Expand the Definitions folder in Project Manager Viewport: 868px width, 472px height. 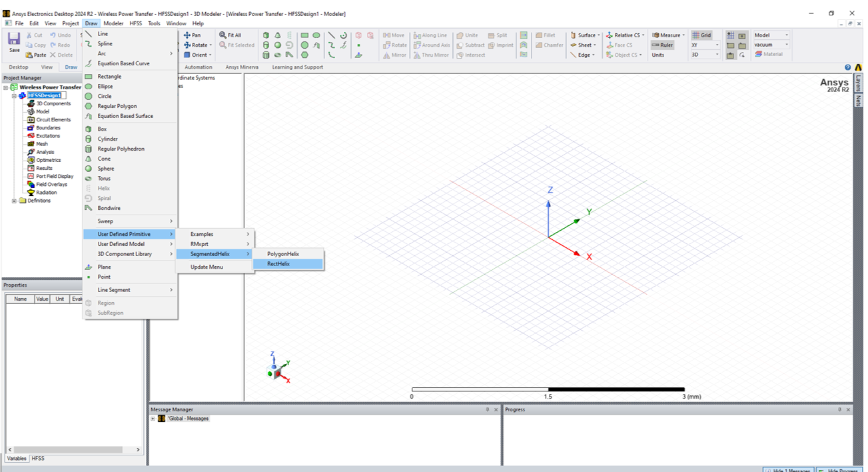coord(15,201)
